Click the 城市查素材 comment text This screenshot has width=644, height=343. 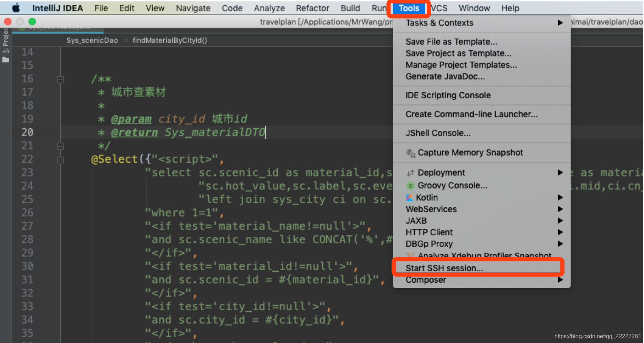pyautogui.click(x=138, y=92)
